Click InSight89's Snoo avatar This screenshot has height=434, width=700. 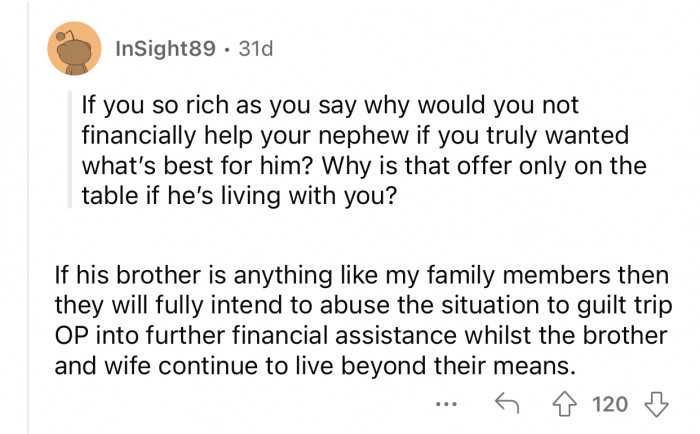(74, 47)
